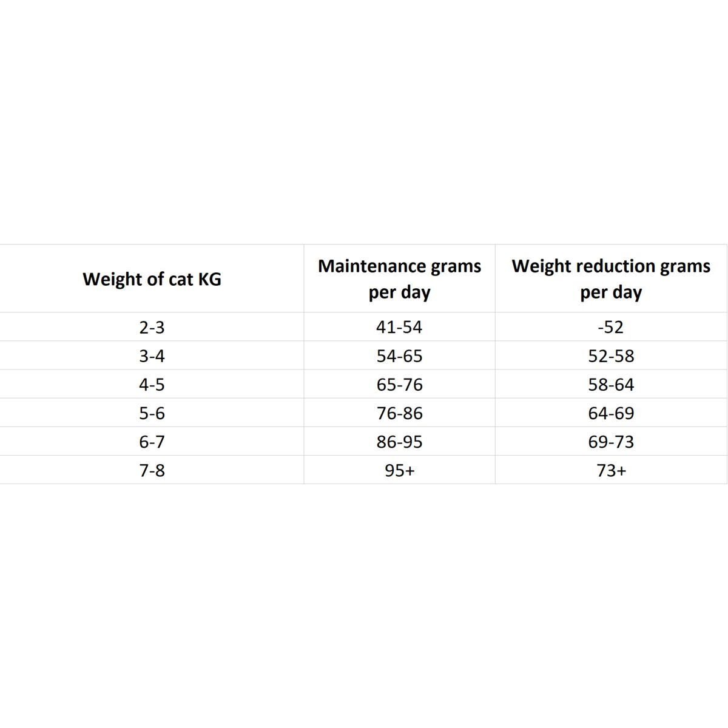This screenshot has width=728, height=728.
Task: Select the "Maintenance grams per day" header cell
Action: [x=399, y=279]
